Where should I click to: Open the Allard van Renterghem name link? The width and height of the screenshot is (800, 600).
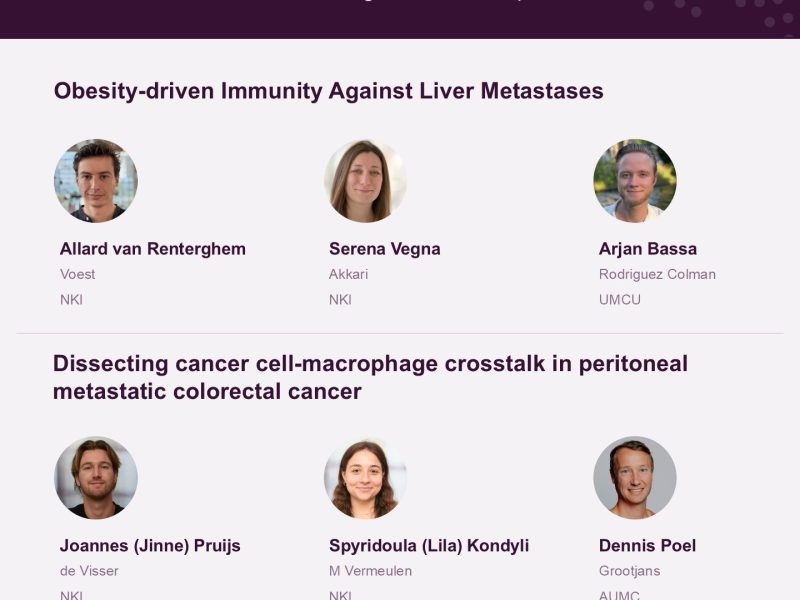click(153, 249)
